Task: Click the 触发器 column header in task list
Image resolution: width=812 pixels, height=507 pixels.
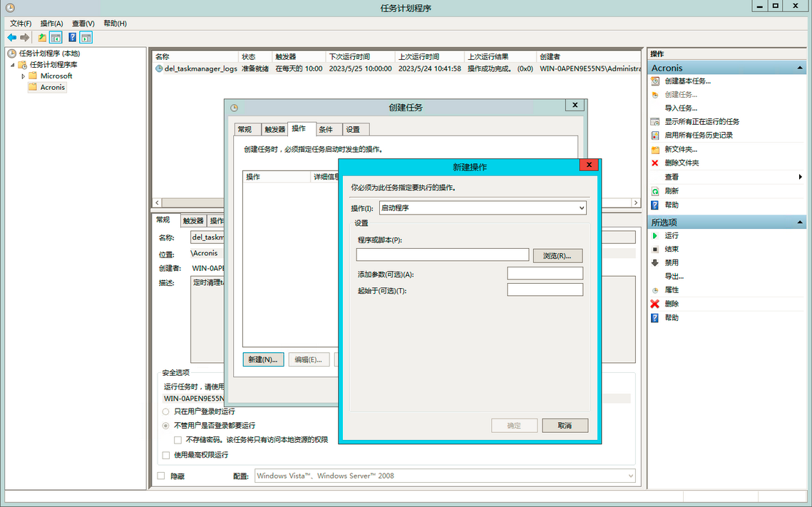Action: click(298, 57)
